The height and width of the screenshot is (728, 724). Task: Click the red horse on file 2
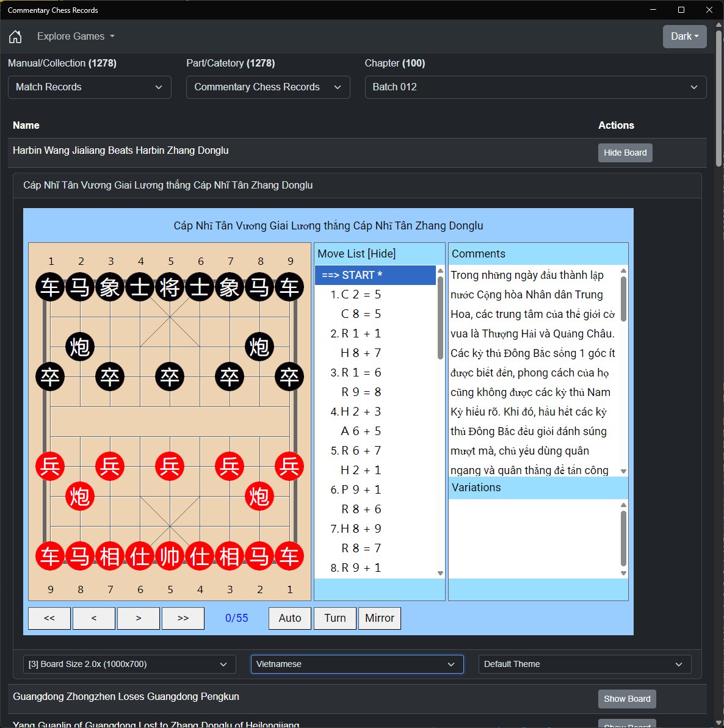point(259,556)
